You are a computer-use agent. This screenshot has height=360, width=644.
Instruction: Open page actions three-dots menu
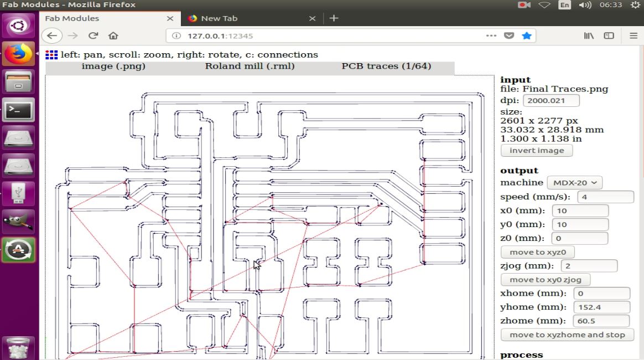[491, 36]
